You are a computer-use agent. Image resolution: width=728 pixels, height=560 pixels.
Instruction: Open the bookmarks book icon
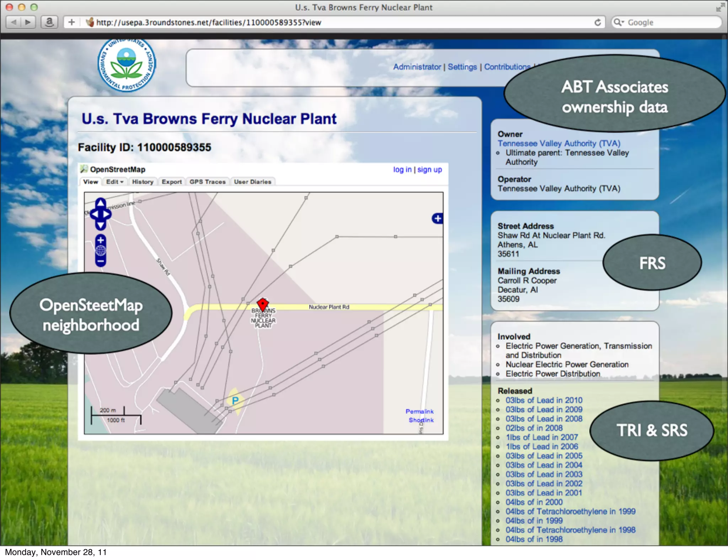pyautogui.click(x=49, y=22)
